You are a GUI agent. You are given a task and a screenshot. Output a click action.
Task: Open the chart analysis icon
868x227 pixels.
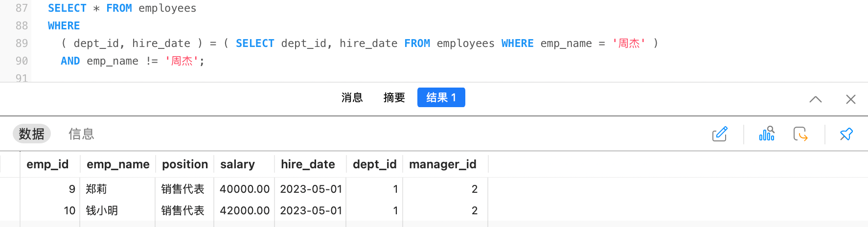point(767,134)
